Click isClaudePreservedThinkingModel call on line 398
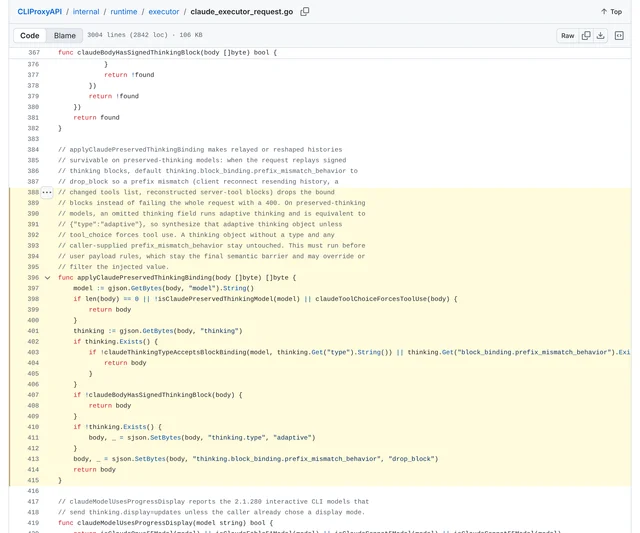This screenshot has width=640, height=533. tap(227, 299)
